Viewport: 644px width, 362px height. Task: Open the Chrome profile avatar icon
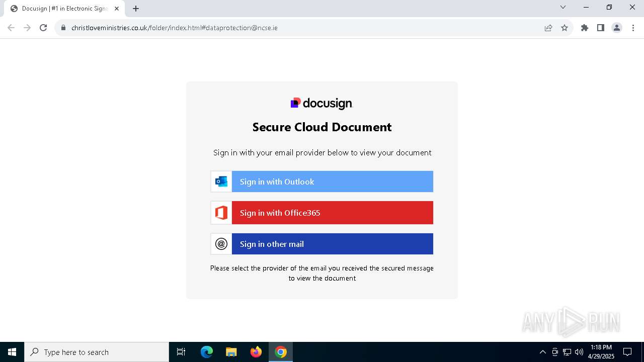point(617,28)
